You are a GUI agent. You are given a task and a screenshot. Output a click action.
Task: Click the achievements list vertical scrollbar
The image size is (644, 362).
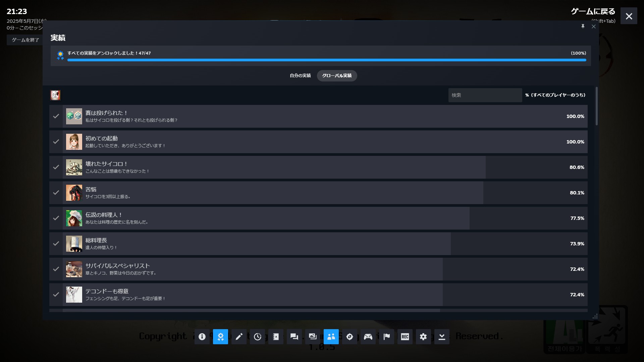click(596, 106)
